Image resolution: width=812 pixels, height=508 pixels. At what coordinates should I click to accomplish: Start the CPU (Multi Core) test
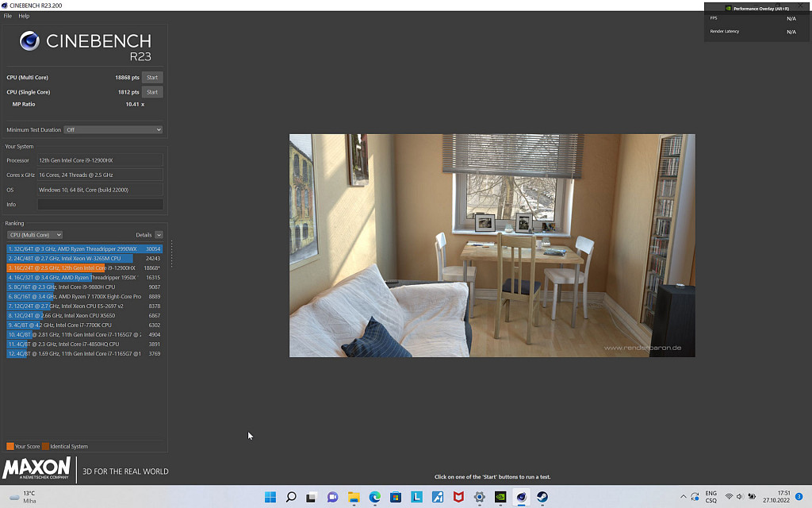tap(152, 78)
